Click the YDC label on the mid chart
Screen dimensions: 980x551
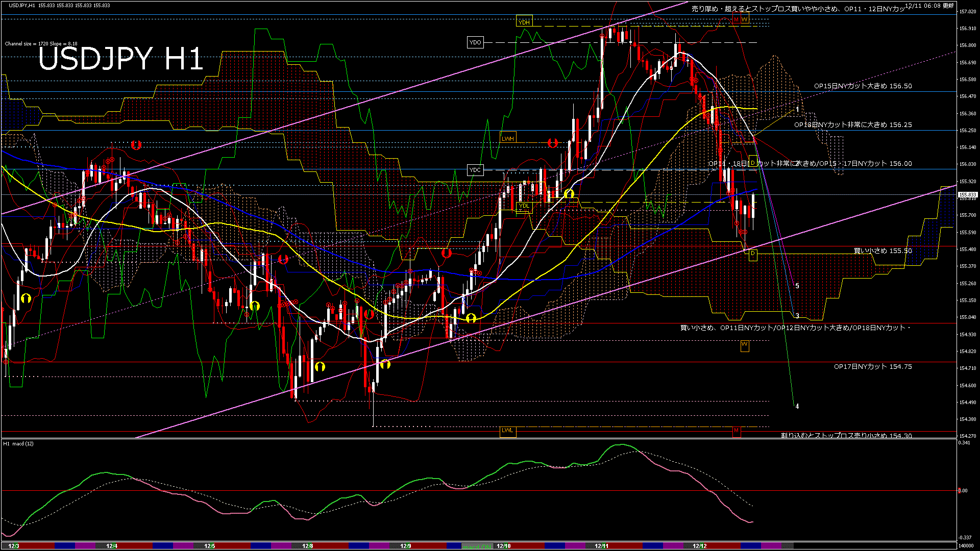click(x=475, y=169)
